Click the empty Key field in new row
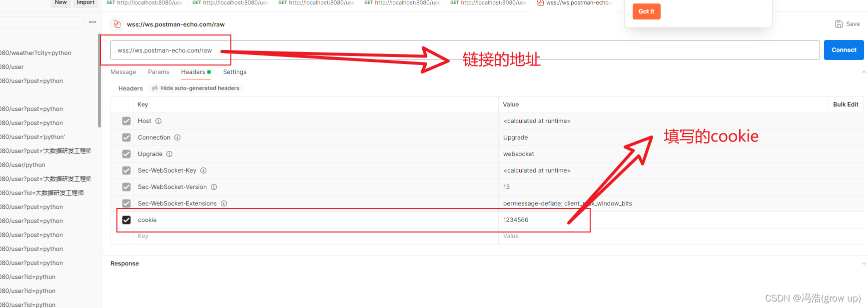868x308 pixels. [315, 236]
